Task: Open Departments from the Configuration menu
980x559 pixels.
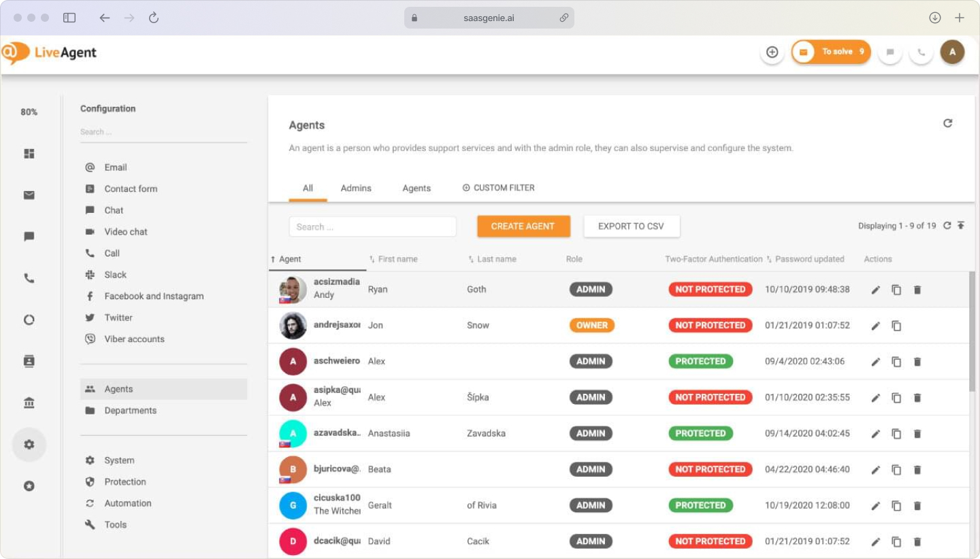Action: 130,410
